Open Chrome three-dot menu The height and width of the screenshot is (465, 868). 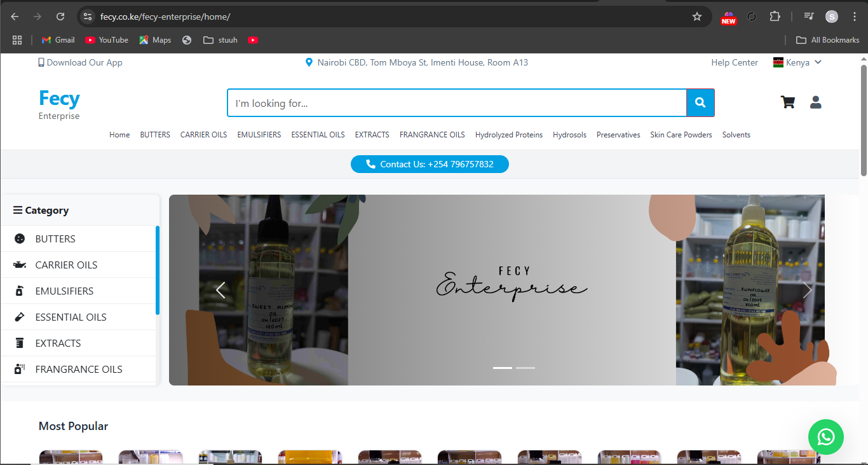(854, 17)
